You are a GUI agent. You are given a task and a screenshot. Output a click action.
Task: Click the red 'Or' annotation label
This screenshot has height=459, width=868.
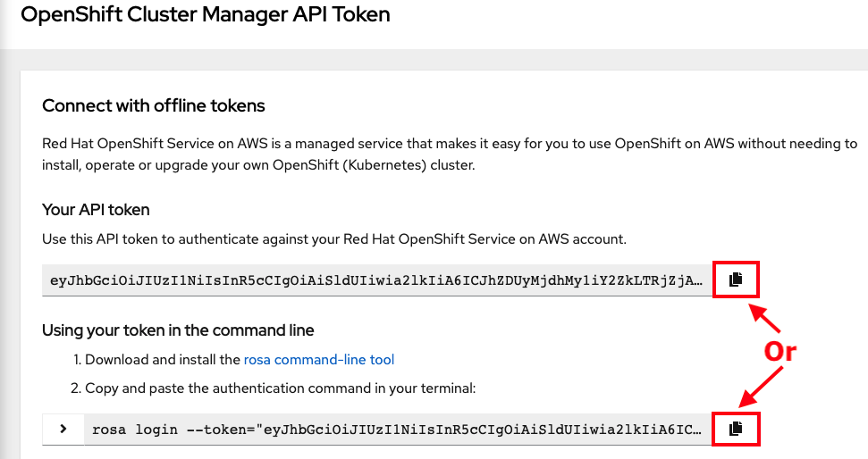click(x=780, y=352)
